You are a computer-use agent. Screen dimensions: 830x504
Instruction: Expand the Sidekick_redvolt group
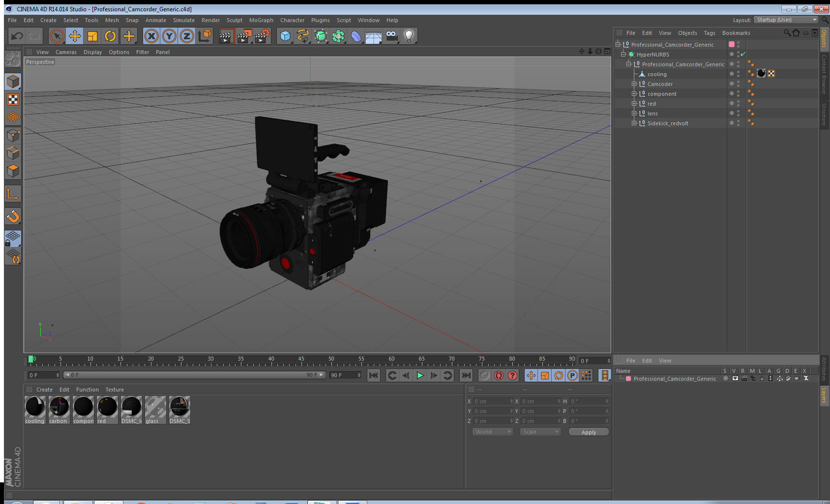[634, 123]
